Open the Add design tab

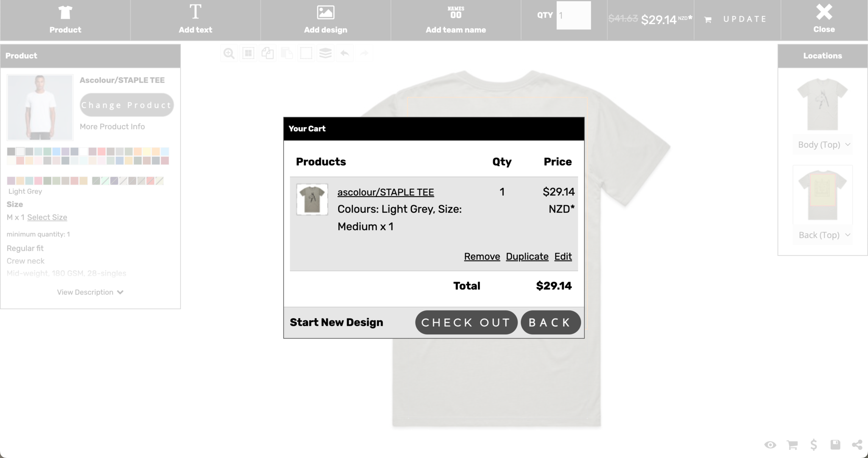tap(325, 20)
